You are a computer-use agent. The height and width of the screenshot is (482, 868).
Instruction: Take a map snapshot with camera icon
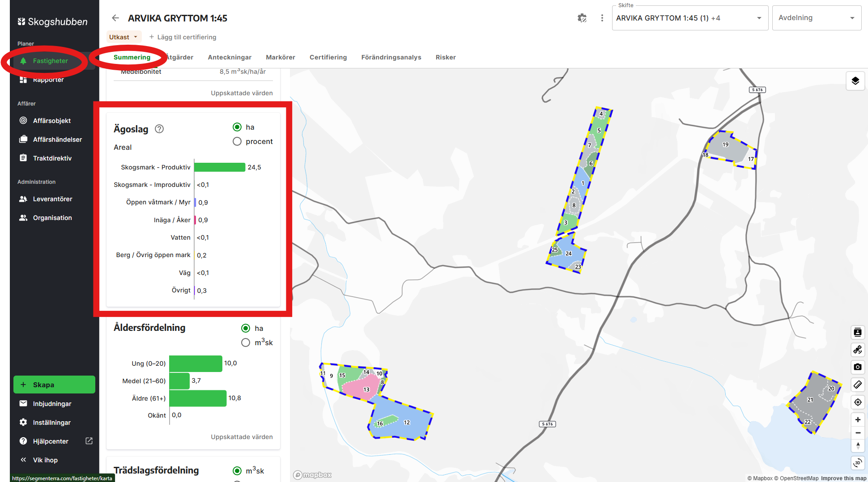(x=858, y=367)
